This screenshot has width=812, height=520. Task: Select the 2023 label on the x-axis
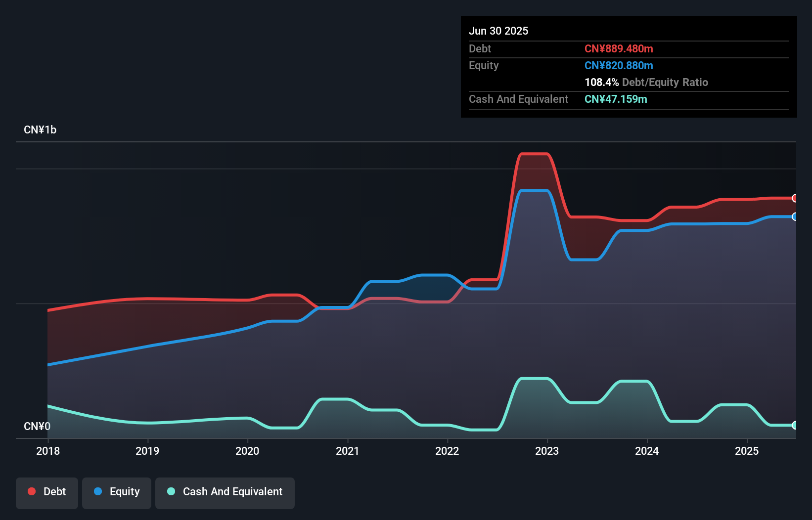[546, 451]
